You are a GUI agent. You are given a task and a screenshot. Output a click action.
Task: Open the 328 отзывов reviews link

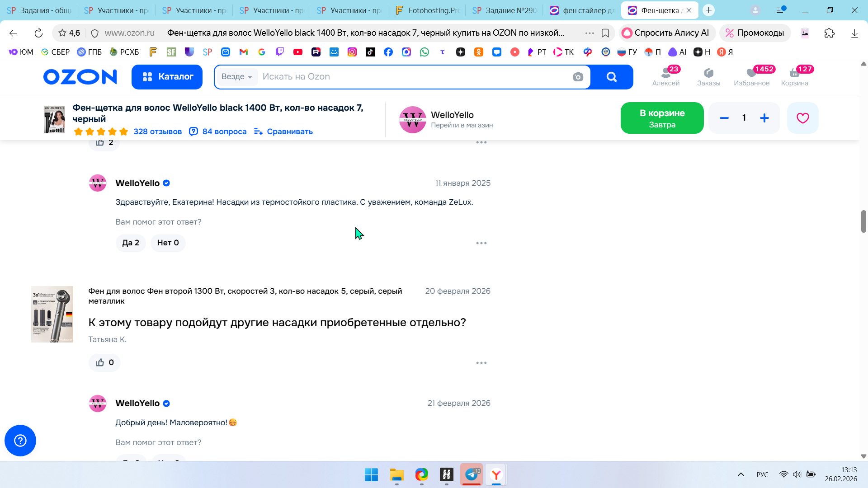157,131
